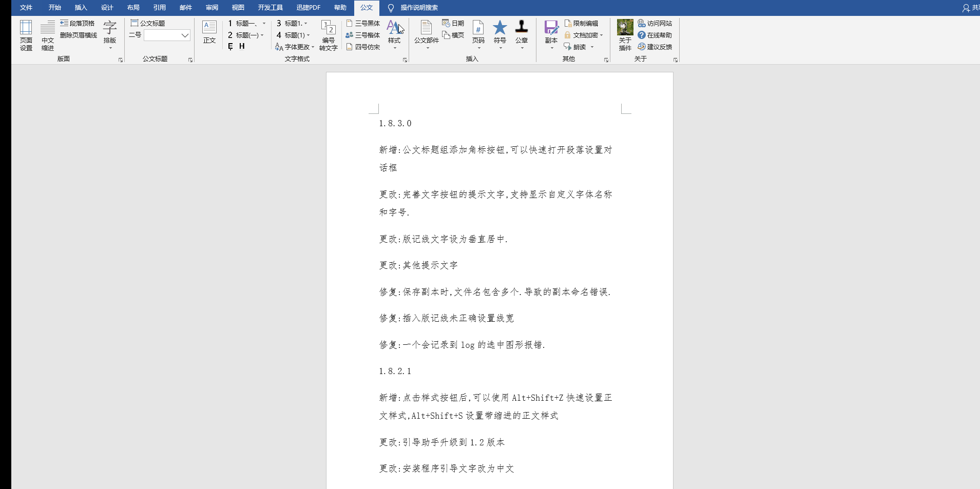Switch to the 帮助 Help tab
Viewport: 980px width, 489px height.
[x=340, y=8]
